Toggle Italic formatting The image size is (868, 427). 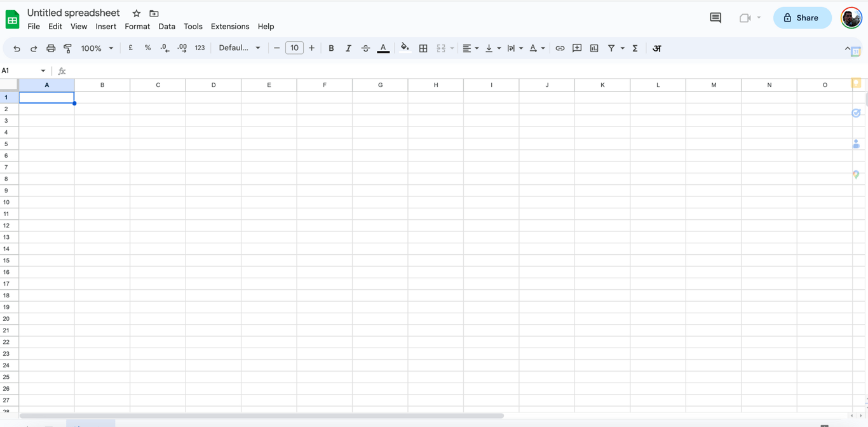pyautogui.click(x=348, y=48)
